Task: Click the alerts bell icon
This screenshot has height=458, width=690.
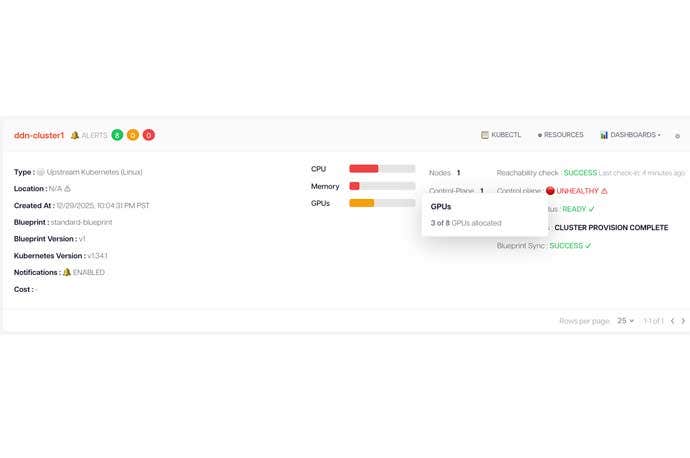Action: click(x=75, y=135)
